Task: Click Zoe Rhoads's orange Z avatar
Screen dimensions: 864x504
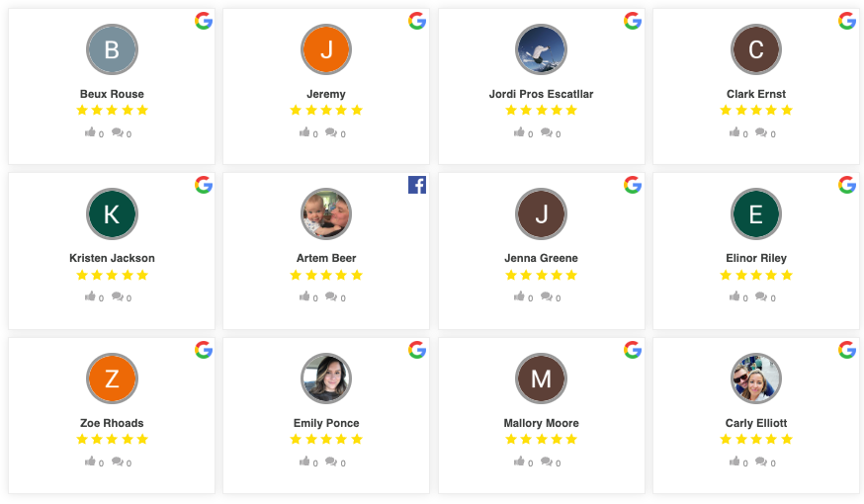Action: (x=112, y=378)
